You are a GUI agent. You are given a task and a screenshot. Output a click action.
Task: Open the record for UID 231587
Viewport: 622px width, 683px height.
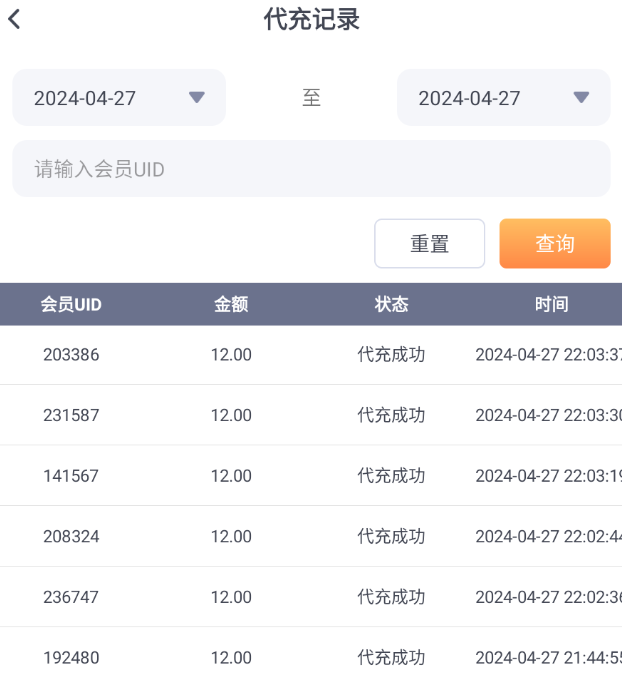(71, 415)
